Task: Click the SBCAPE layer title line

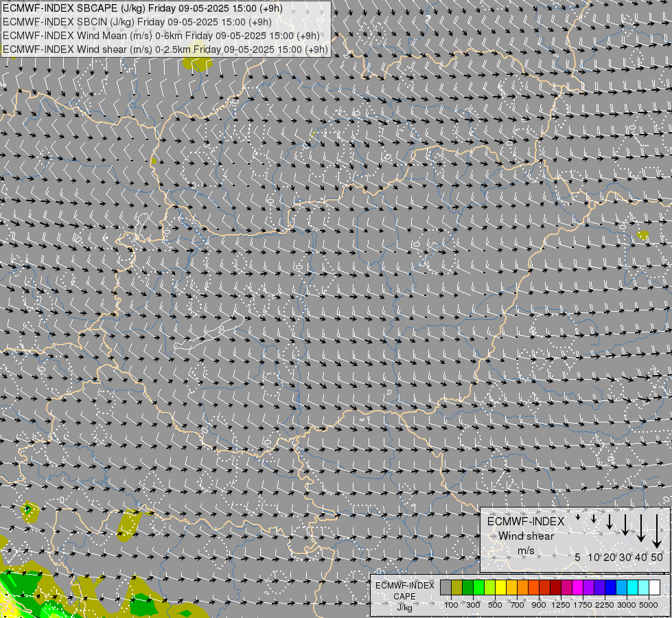Action: coord(142,8)
